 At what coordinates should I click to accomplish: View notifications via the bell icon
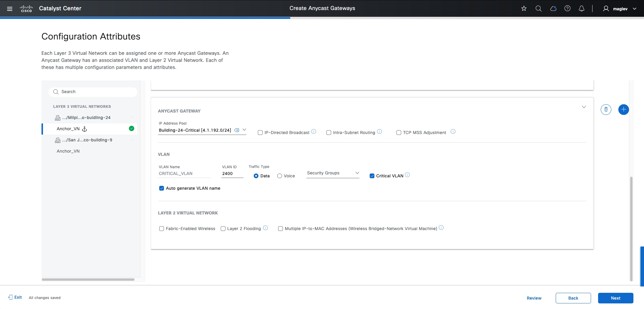[582, 9]
